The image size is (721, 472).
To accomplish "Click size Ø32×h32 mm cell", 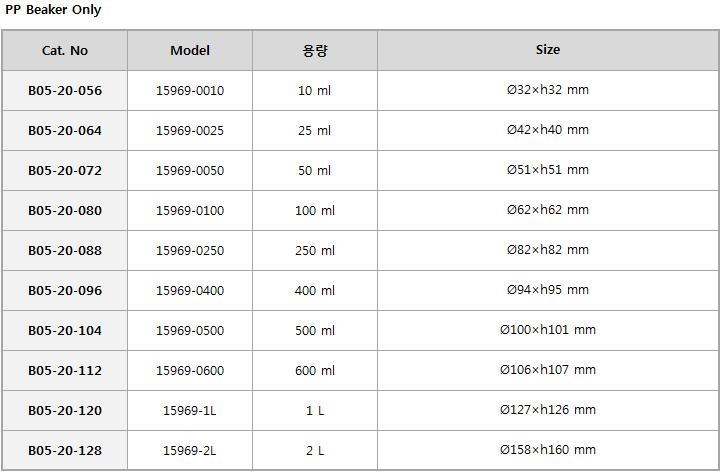I will (548, 91).
